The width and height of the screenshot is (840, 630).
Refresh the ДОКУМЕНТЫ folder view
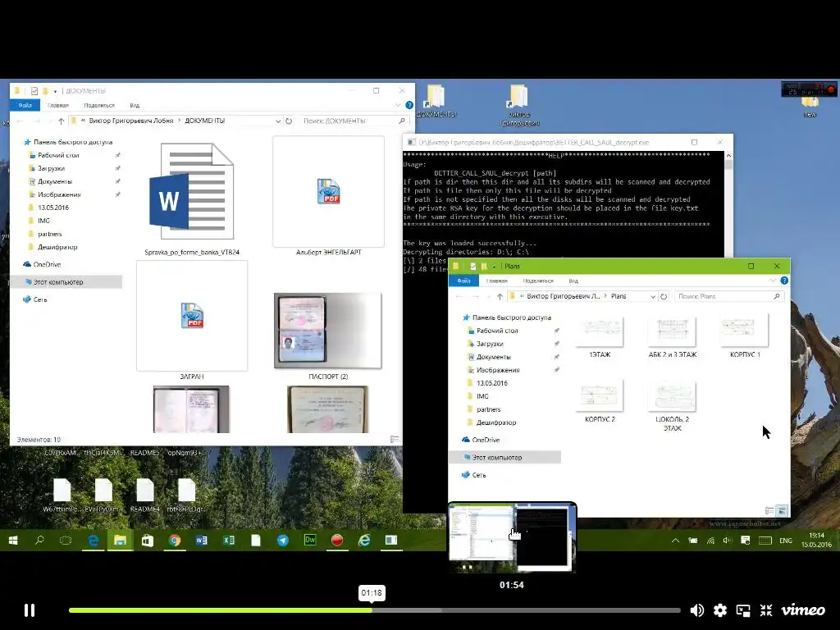tap(289, 121)
